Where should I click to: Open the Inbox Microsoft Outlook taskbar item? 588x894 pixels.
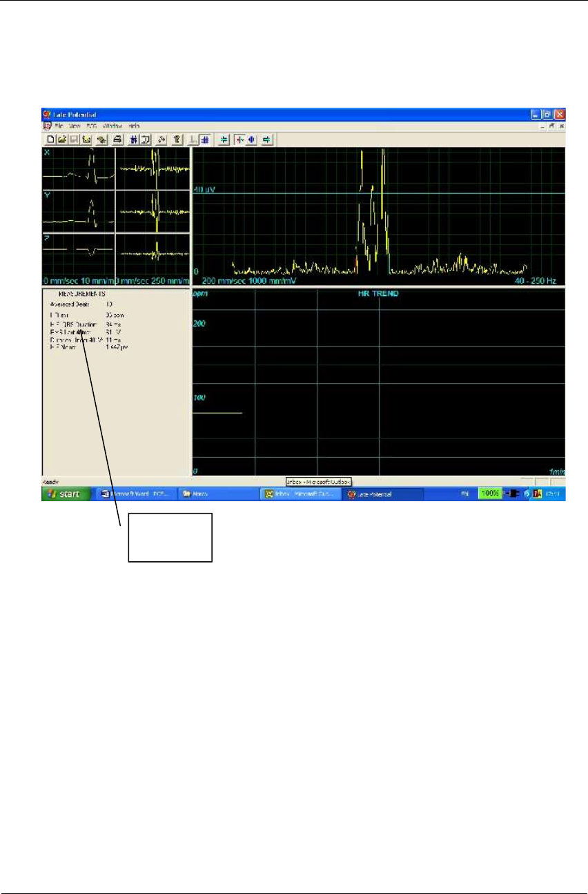pyautogui.click(x=301, y=494)
